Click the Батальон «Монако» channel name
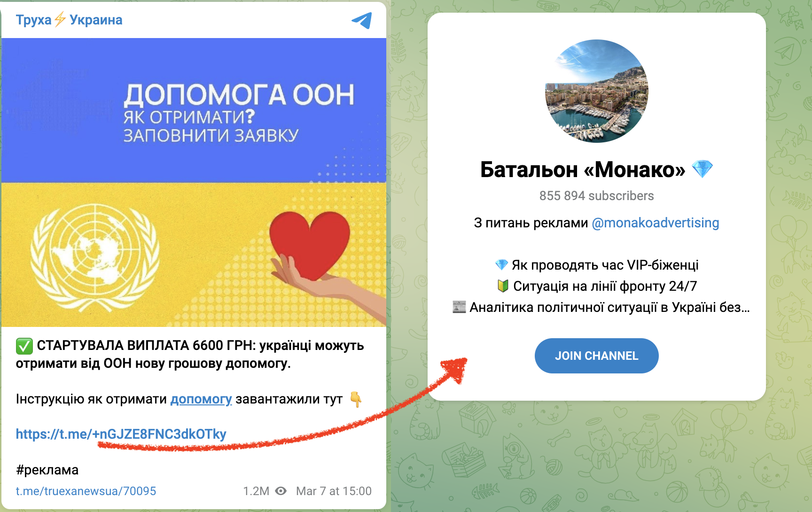Screen dimensions: 812x512 tap(583, 170)
